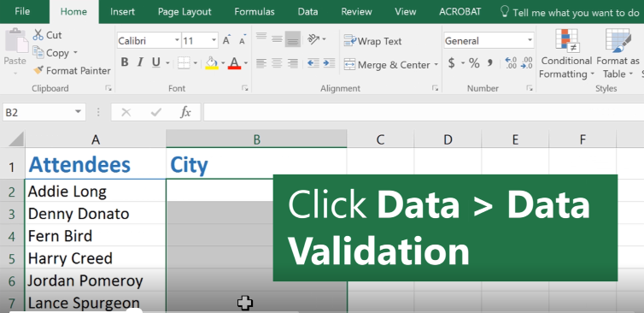Expand Font group dialog launcher
644x313 pixels.
(x=245, y=88)
